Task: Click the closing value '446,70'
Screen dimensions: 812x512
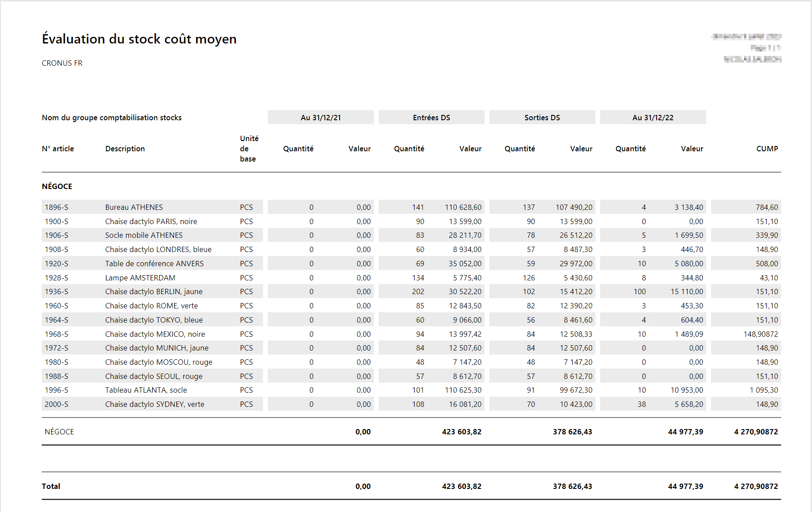Action: point(692,249)
